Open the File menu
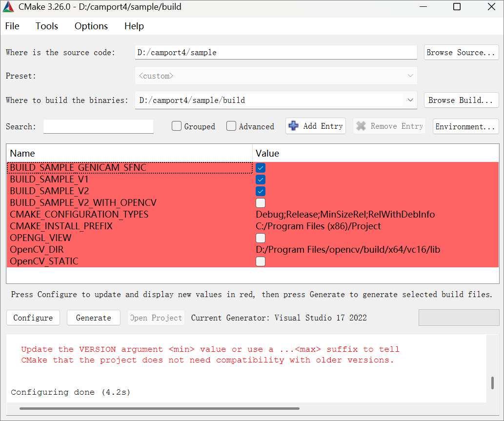 click(12, 26)
